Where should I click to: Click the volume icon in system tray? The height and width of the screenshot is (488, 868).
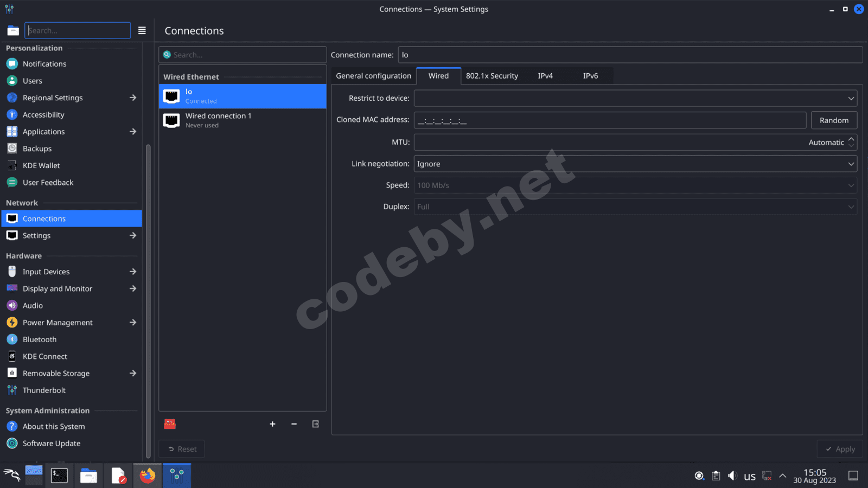(732, 476)
